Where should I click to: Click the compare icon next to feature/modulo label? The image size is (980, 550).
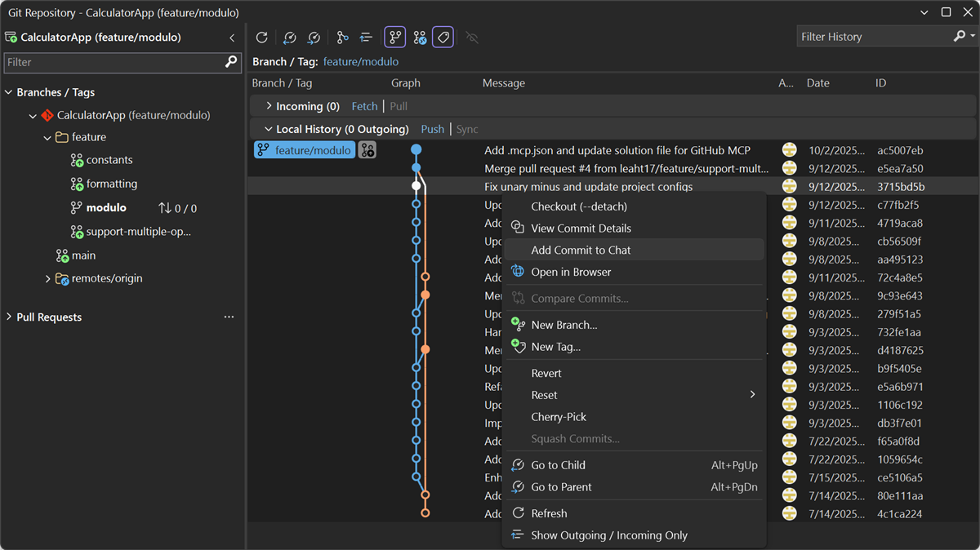(x=367, y=149)
